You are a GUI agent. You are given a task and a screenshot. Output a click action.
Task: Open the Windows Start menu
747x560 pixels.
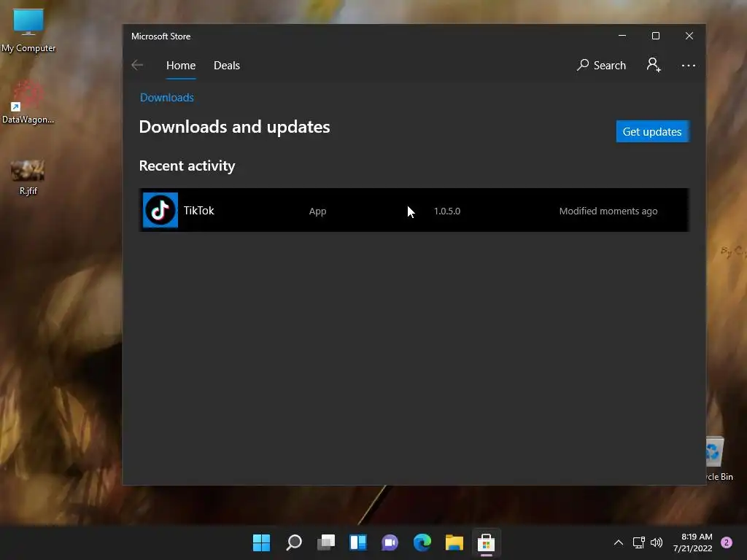(261, 542)
